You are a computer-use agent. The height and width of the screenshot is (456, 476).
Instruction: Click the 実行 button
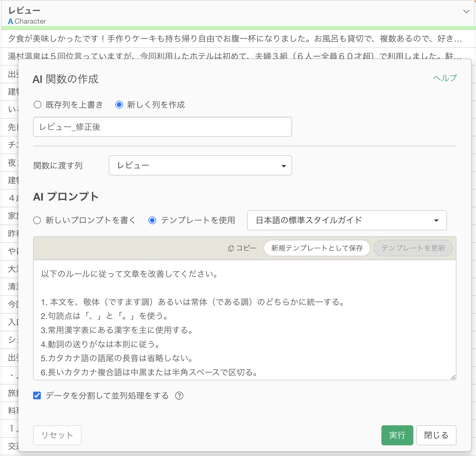coord(397,435)
